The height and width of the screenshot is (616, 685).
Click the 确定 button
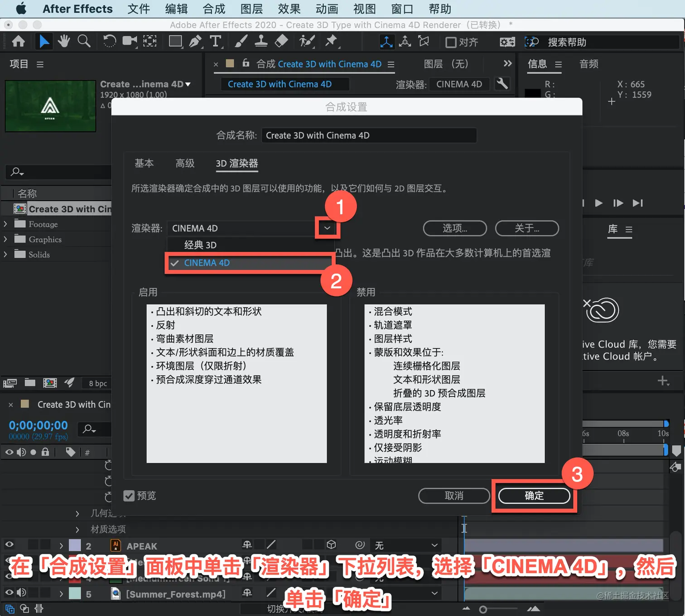coord(534,496)
